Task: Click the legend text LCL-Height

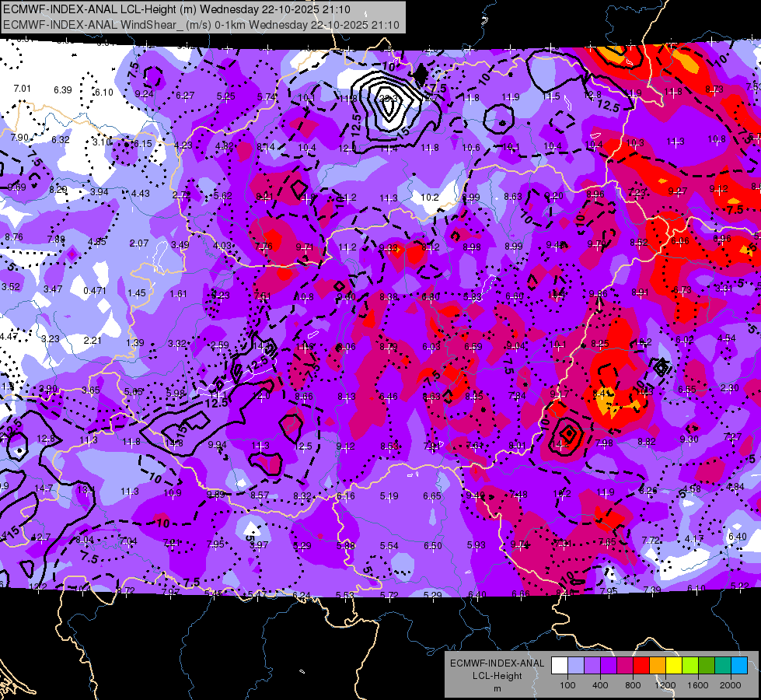Action: tap(497, 676)
